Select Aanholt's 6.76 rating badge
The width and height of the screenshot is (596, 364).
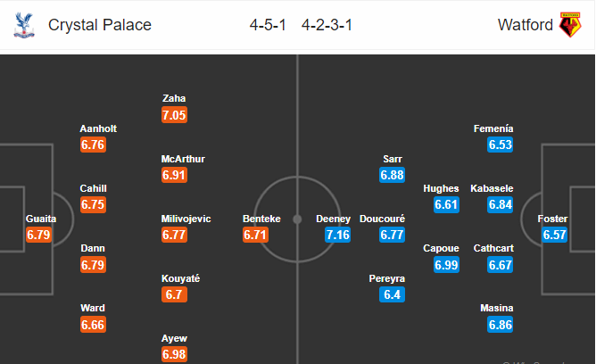pyautogui.click(x=93, y=145)
